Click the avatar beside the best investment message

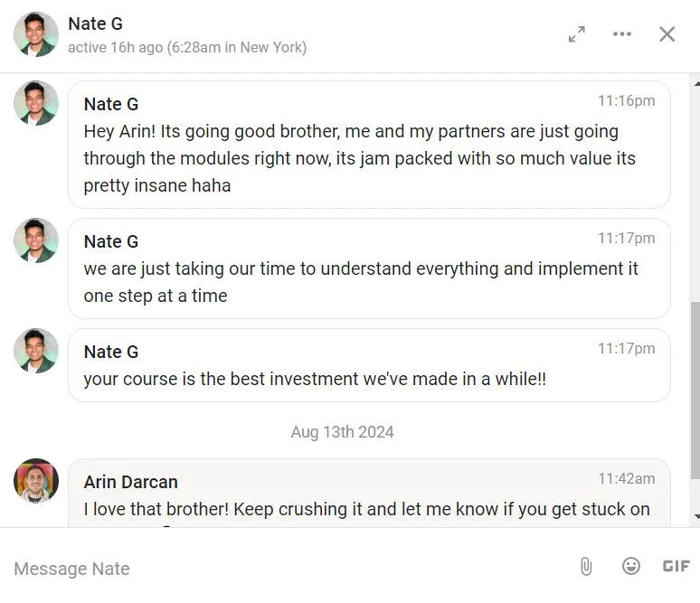(36, 351)
